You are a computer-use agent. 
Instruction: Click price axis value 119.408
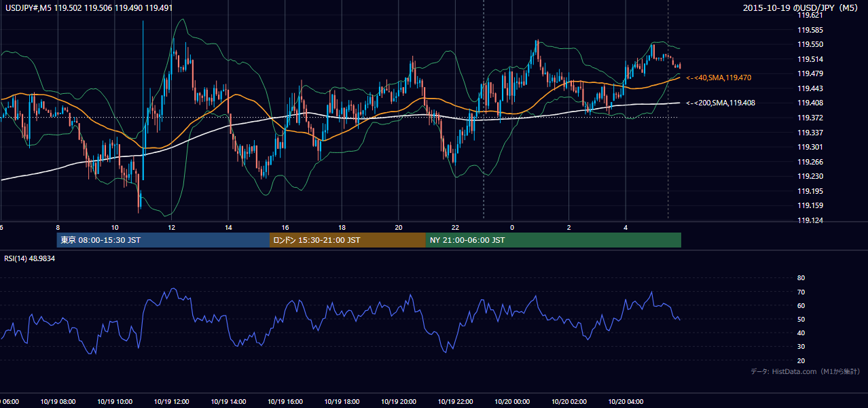click(811, 103)
